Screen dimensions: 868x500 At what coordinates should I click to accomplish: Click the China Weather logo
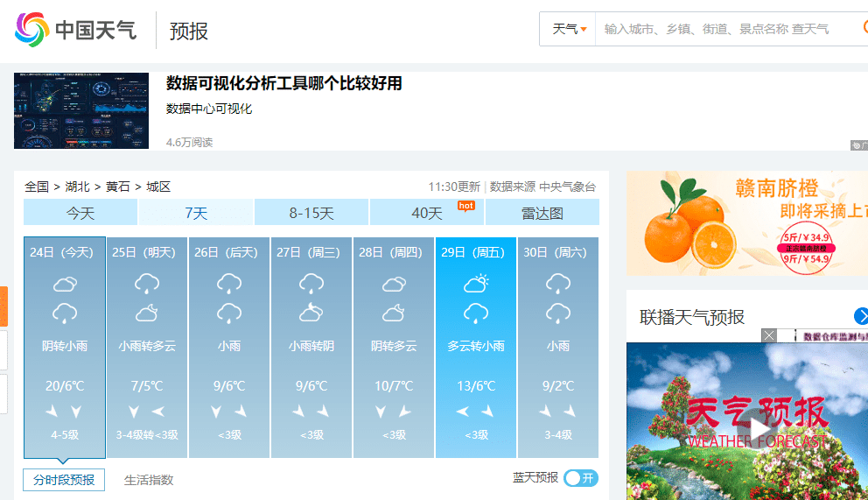[x=76, y=30]
